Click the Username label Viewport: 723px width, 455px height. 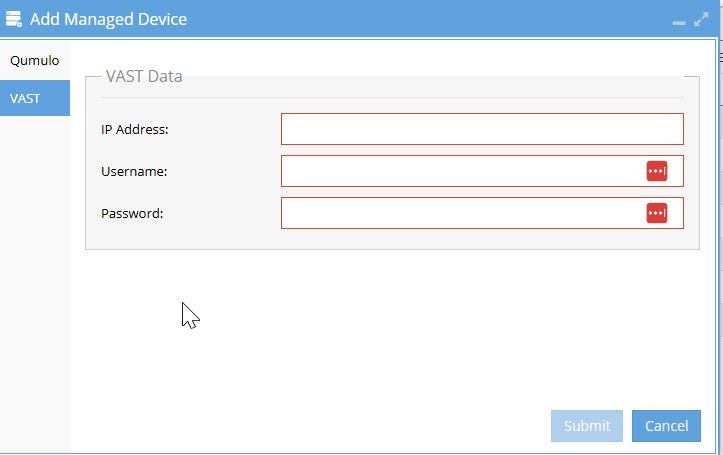[x=134, y=171]
